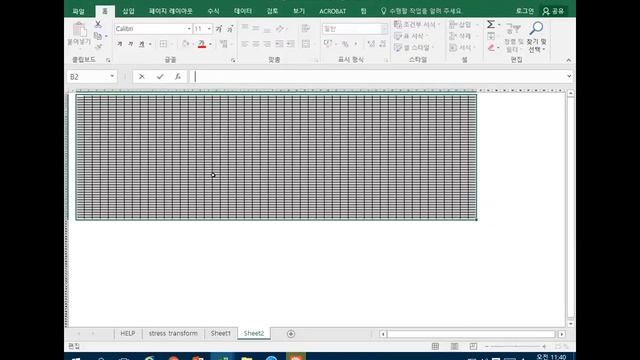Open Font Color dropdown arrow
640x360 pixels.
pyautogui.click(x=210, y=44)
